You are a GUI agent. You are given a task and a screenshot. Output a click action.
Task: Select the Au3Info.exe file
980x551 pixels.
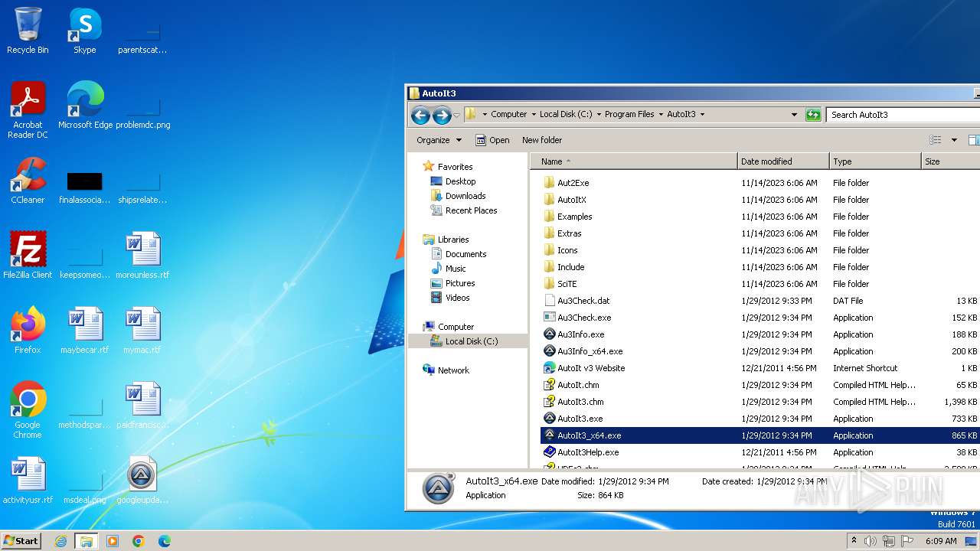point(581,334)
